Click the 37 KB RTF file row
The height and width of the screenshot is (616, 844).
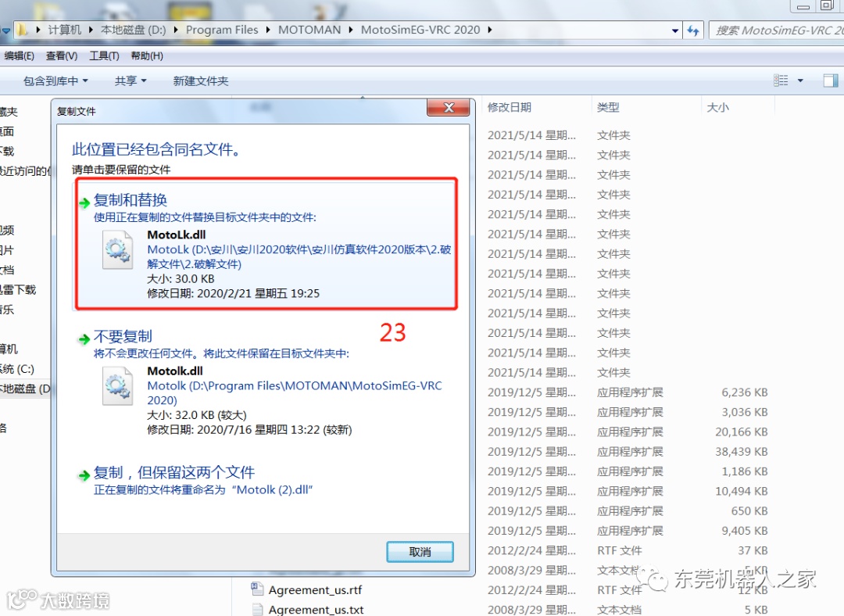(627, 550)
